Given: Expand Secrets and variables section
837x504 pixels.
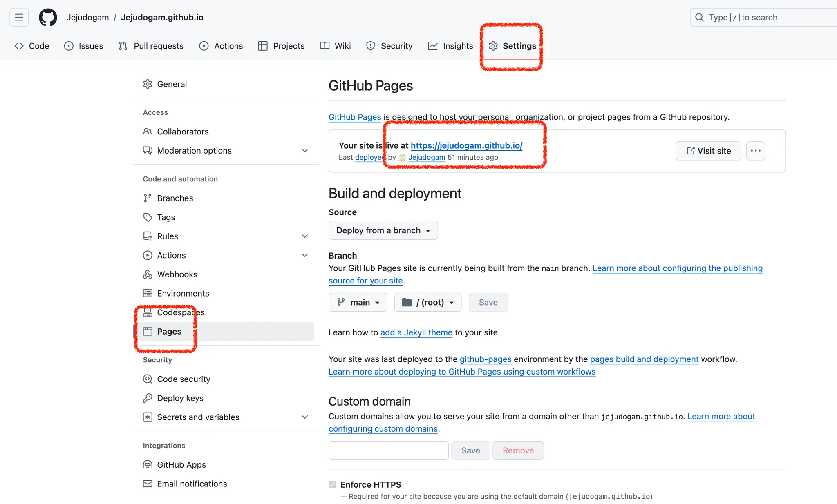Looking at the screenshot, I should pos(304,417).
